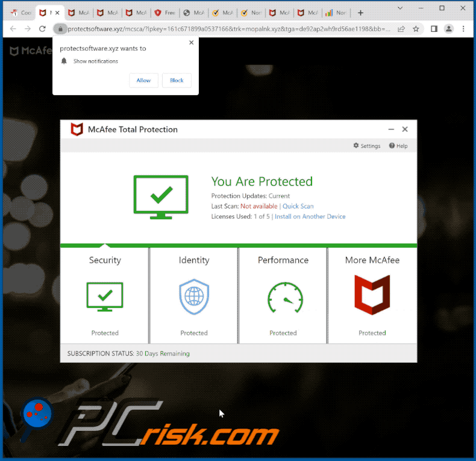Click the McAfee logo in page header
This screenshot has width=476, height=461.
[30, 51]
